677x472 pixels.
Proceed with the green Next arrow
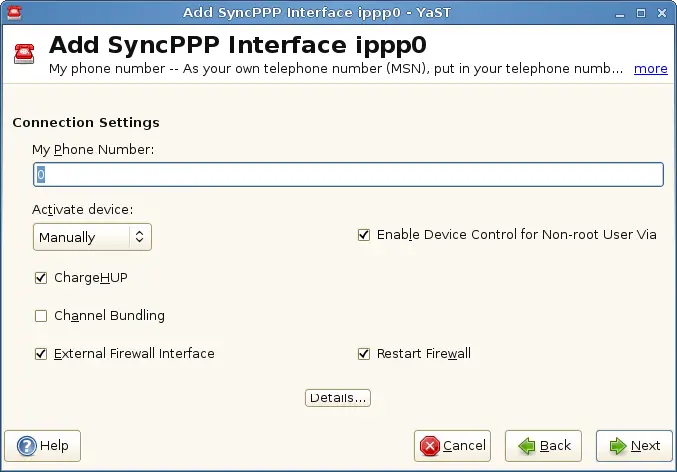[618, 446]
